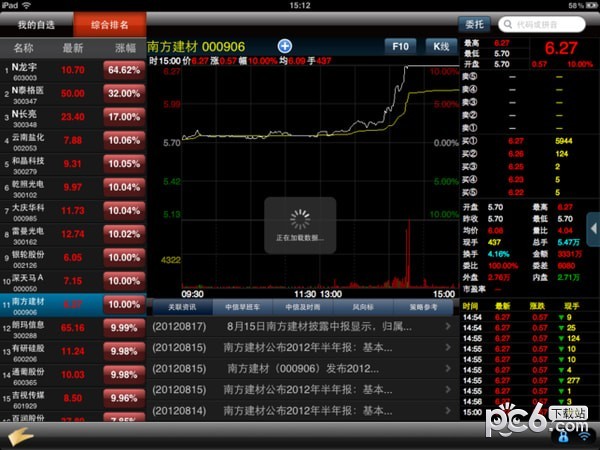The image size is (600, 450).
Task: Select stock 银轮股份 002126
Action: click(x=73, y=258)
